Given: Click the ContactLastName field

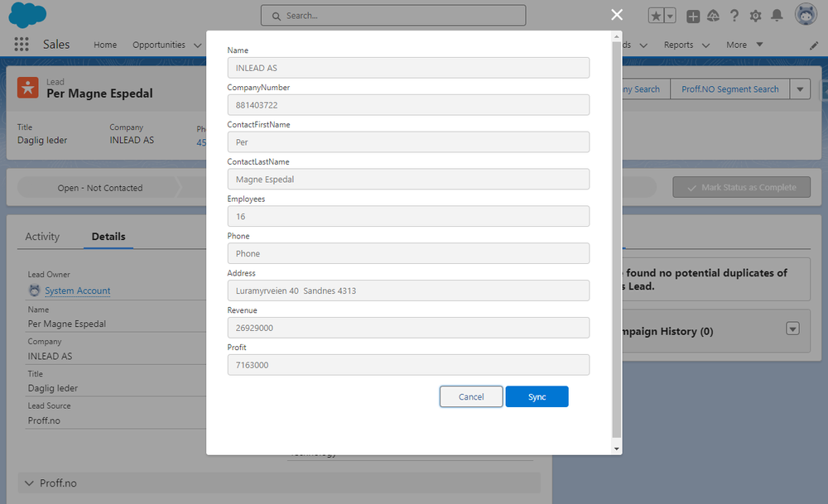Looking at the screenshot, I should click(408, 180).
